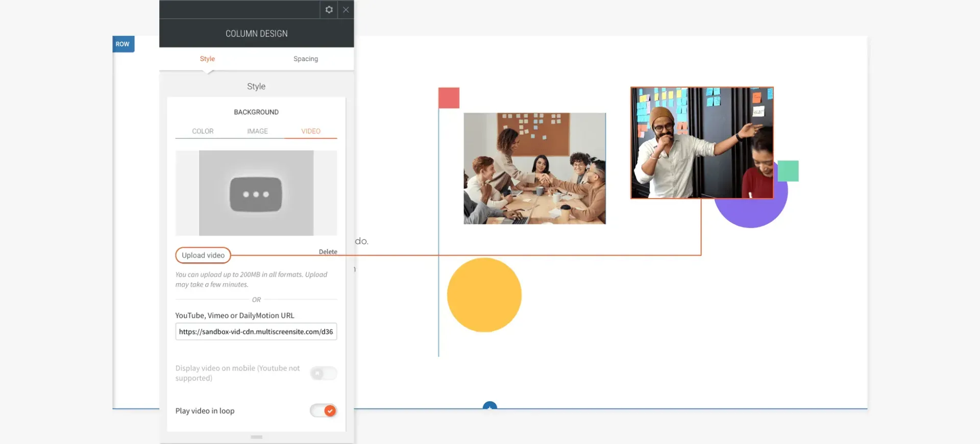The width and height of the screenshot is (980, 444).
Task: Click the Upload video button
Action: tap(203, 255)
